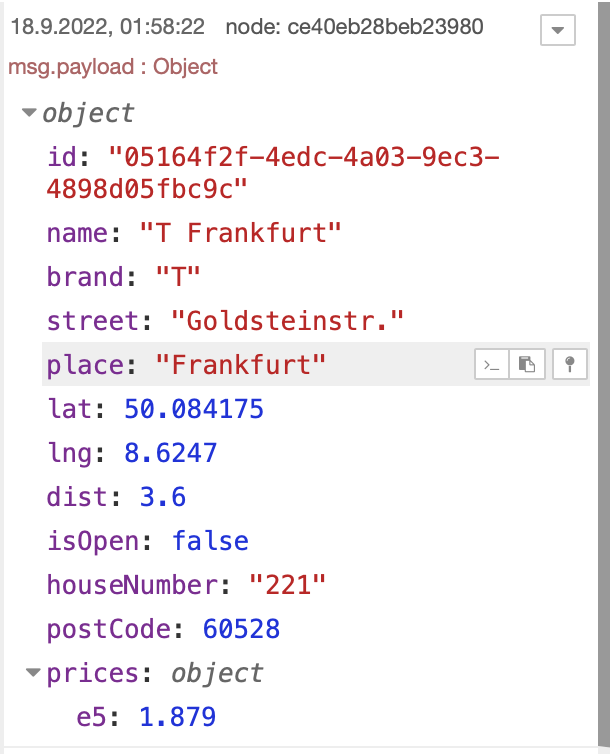The image size is (610, 754).
Task: Copy the path of the place property
Action: coord(491,365)
